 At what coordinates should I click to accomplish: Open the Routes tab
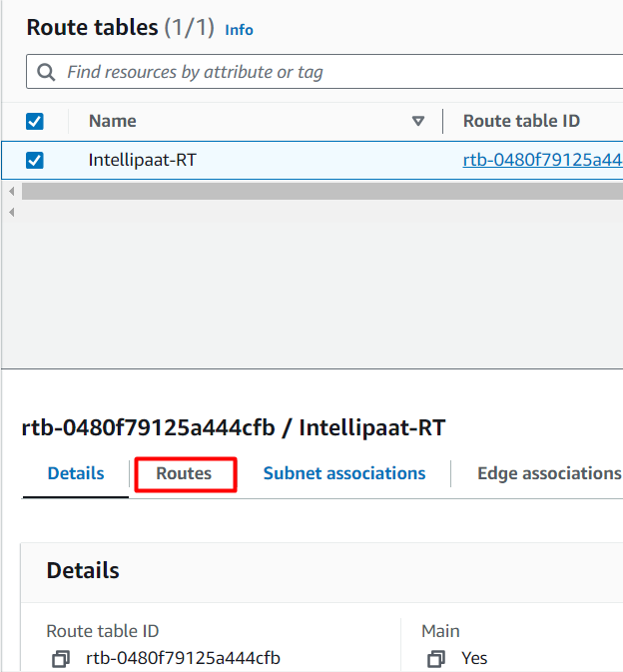tap(185, 474)
